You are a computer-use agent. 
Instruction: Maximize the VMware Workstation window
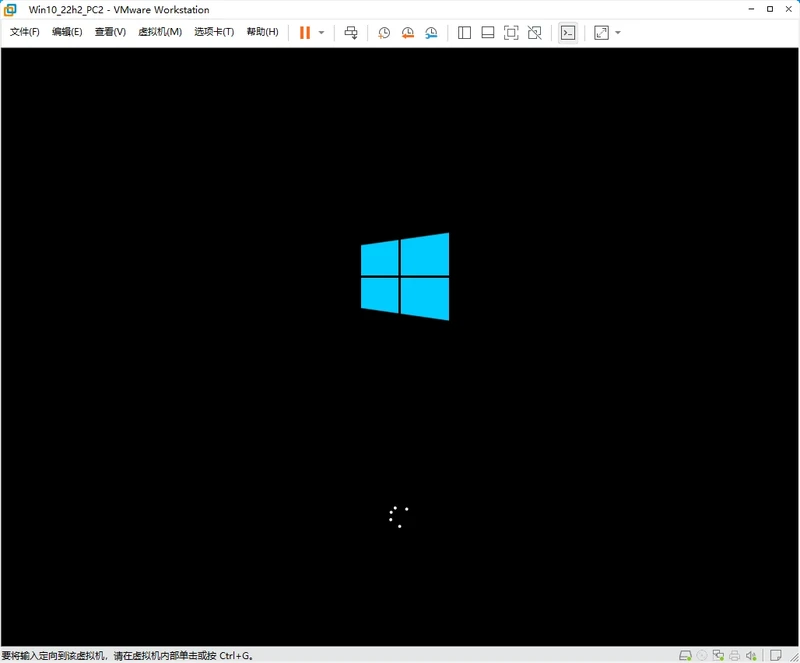(770, 9)
